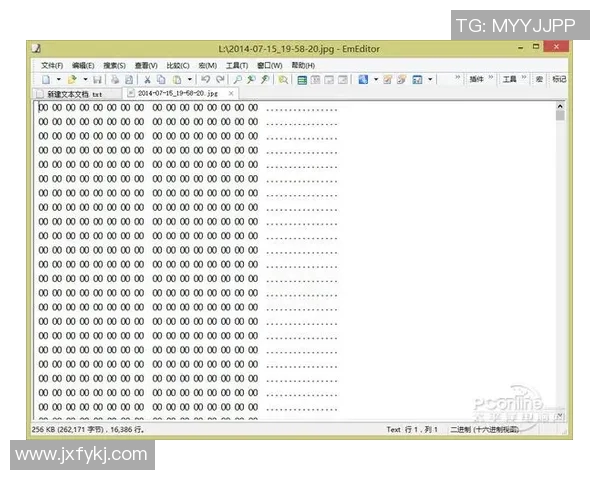Switch to the 新建文本文档.txt tab
The height and width of the screenshot is (480, 600).
click(x=75, y=93)
